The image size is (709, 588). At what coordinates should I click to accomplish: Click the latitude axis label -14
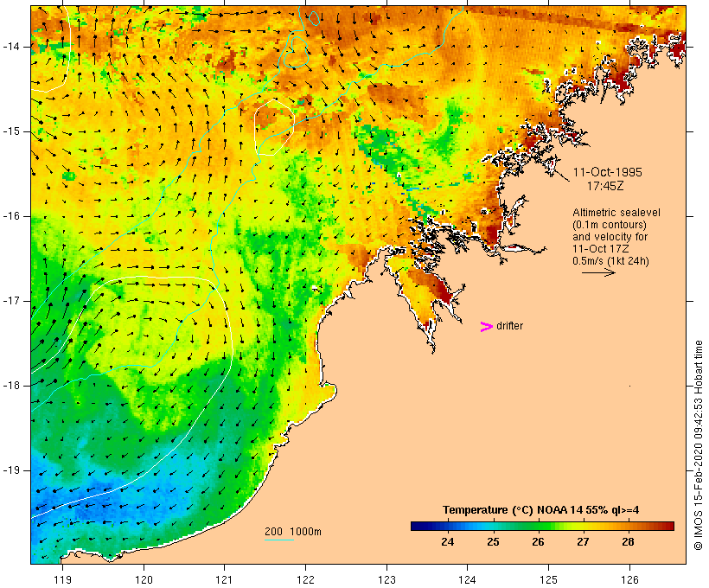point(10,47)
